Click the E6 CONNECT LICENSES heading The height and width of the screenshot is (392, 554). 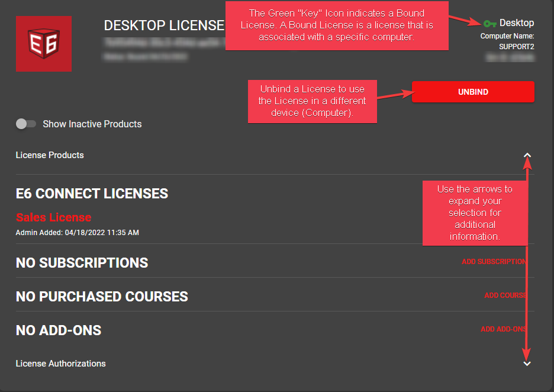pyautogui.click(x=92, y=194)
